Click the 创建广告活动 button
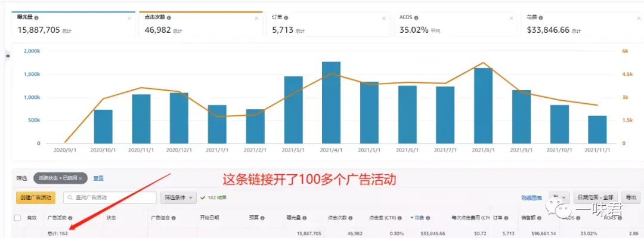 point(36,197)
